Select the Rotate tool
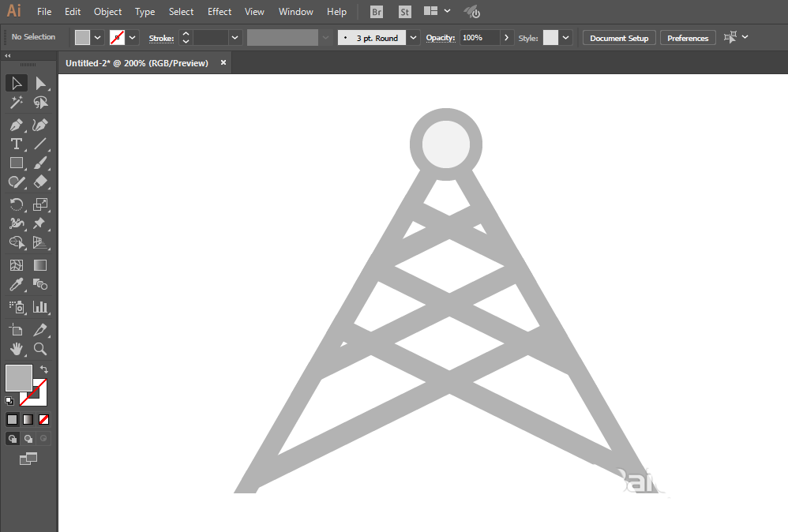The width and height of the screenshot is (788, 532). coord(16,204)
